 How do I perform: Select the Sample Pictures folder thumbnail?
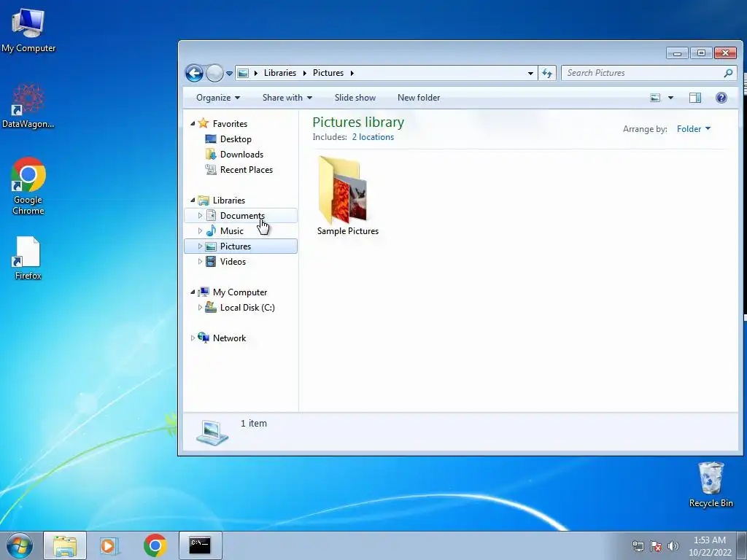coord(343,190)
